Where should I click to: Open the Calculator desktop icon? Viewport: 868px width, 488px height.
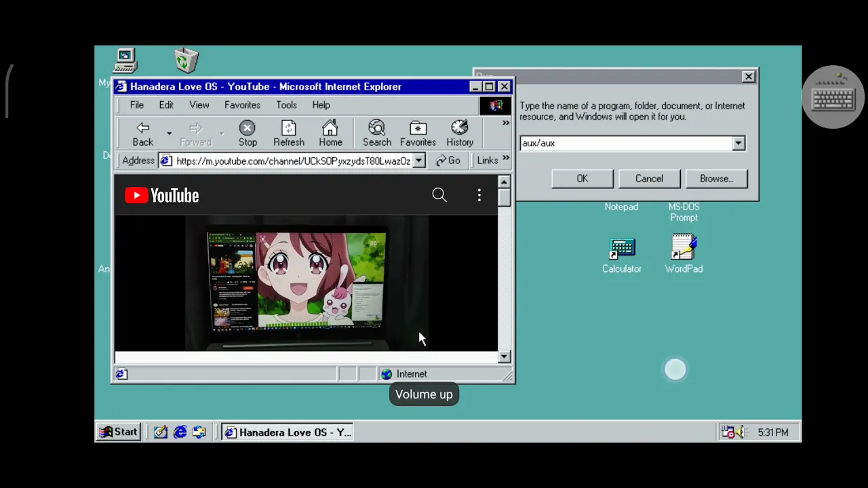click(622, 256)
